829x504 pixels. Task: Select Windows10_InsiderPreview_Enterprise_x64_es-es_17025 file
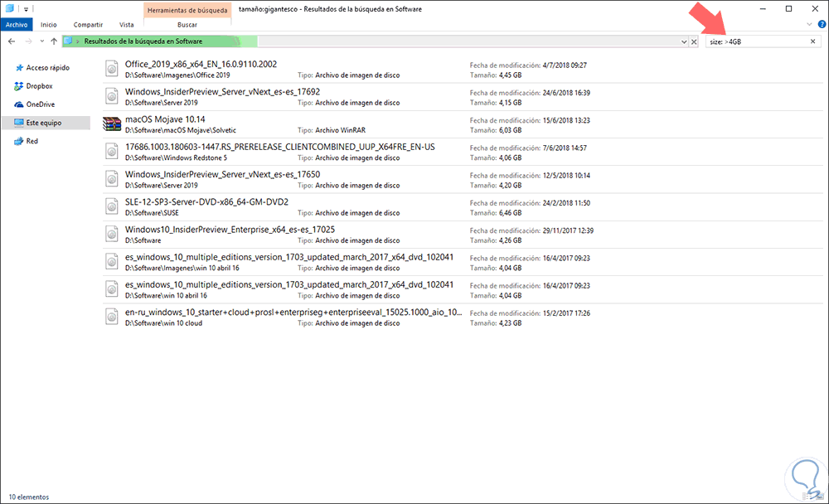point(230,229)
